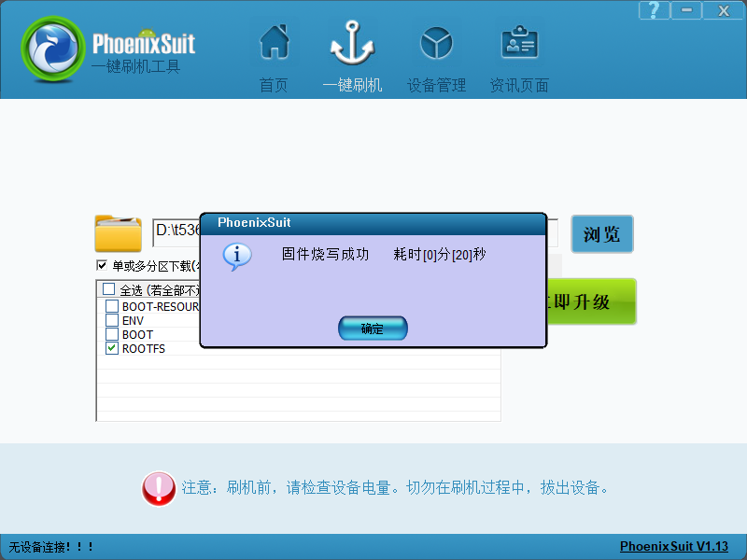Open help with the question mark button
The image size is (747, 560).
pyautogui.click(x=654, y=10)
